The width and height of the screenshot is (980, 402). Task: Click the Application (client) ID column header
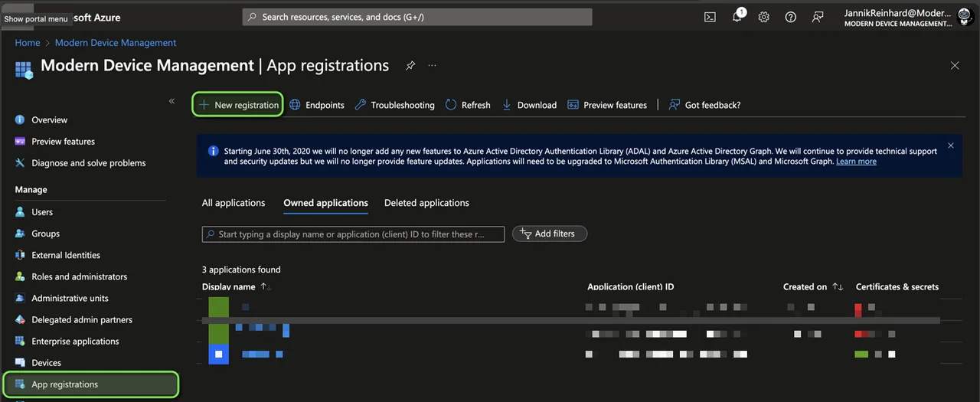coord(631,287)
